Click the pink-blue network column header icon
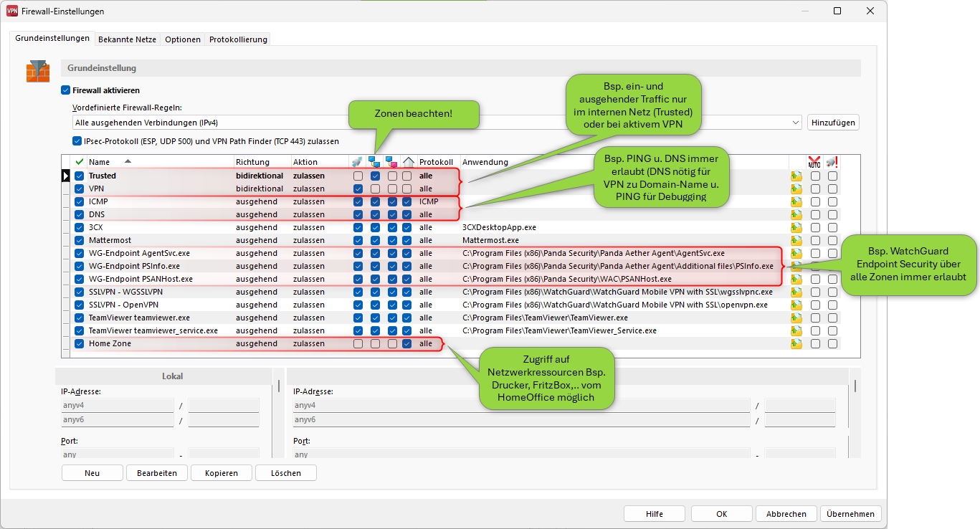This screenshot has height=529, width=980. tap(391, 162)
